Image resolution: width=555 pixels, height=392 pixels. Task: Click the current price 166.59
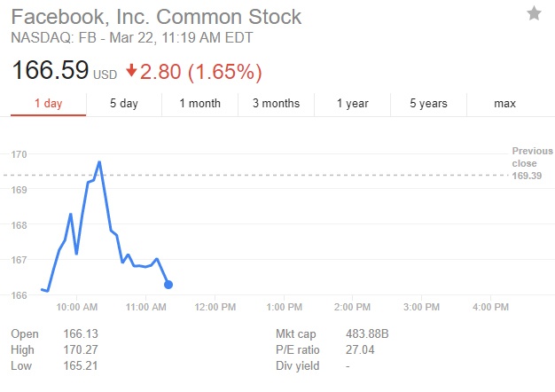pos(49,70)
